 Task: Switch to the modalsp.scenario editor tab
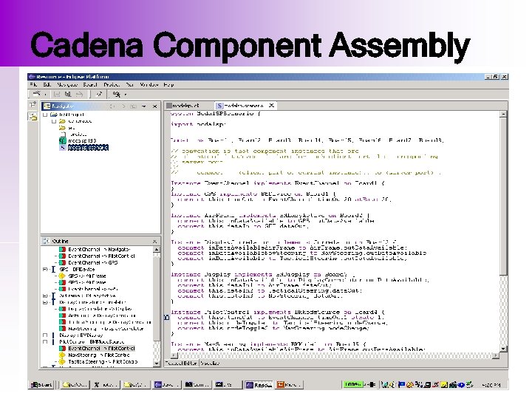[x=244, y=106]
